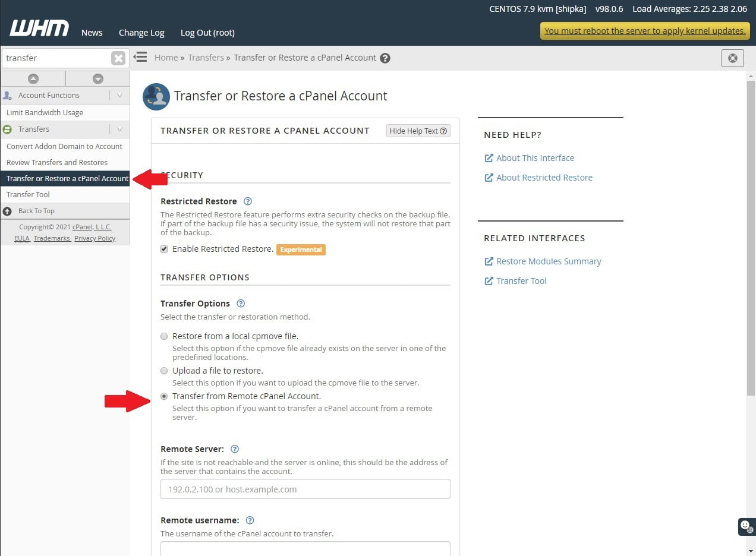756x556 pixels.
Task: Expand all sidebar sections with down arrow
Action: click(x=98, y=78)
